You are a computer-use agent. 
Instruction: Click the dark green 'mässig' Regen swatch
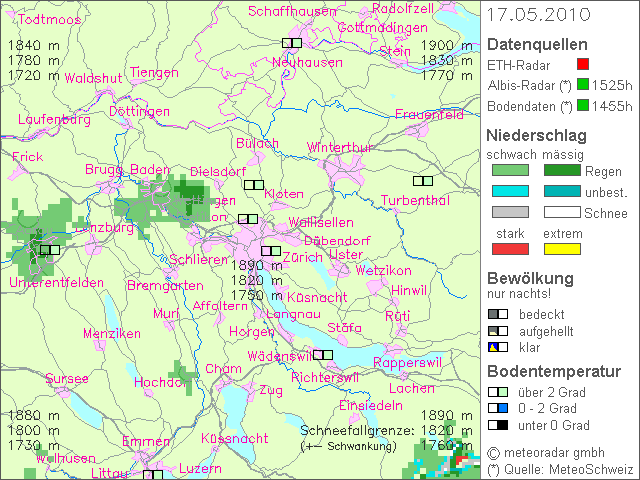[x=562, y=170]
